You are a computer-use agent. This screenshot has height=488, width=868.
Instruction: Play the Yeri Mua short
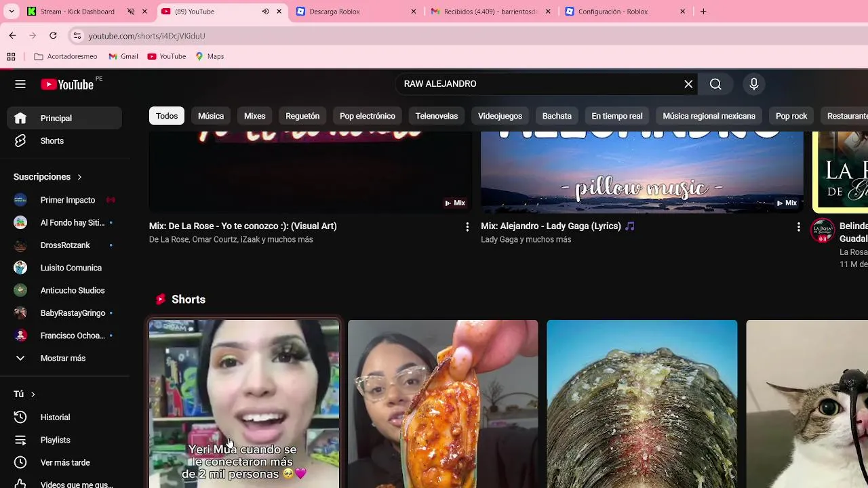point(244,404)
